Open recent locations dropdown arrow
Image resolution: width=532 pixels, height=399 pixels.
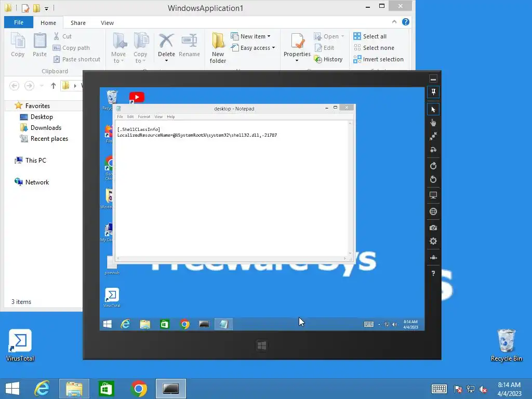42,86
